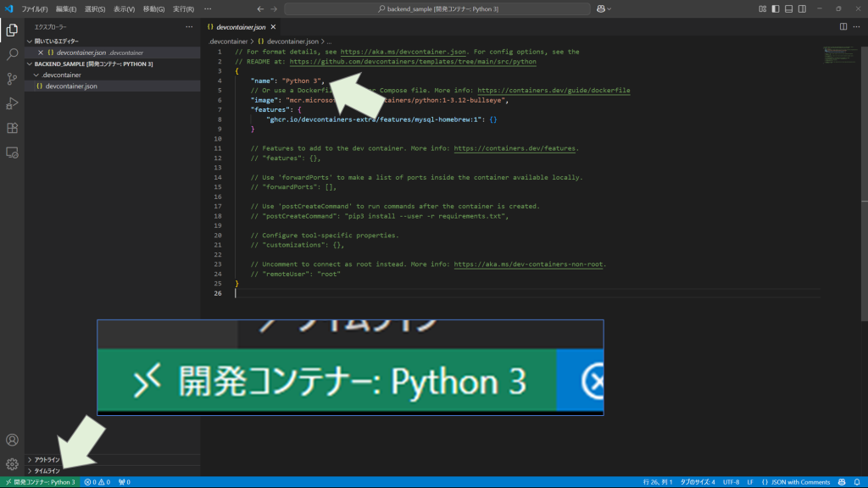Open the Search view icon
Screen dimensions: 868x488
click(x=12, y=54)
